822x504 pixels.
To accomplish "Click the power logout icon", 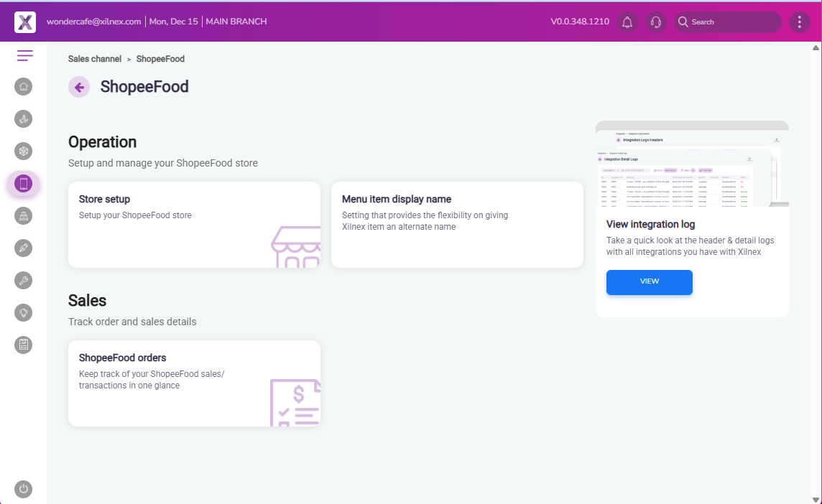I will tap(24, 489).
